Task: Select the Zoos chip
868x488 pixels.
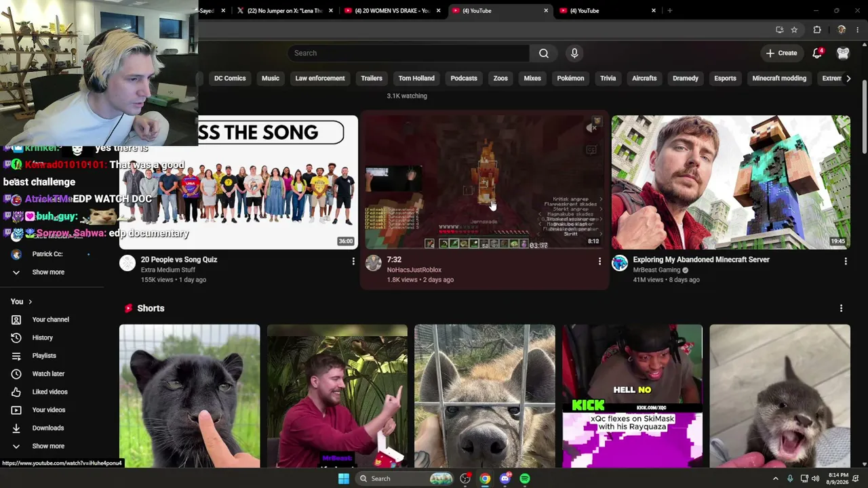Action: pos(500,78)
